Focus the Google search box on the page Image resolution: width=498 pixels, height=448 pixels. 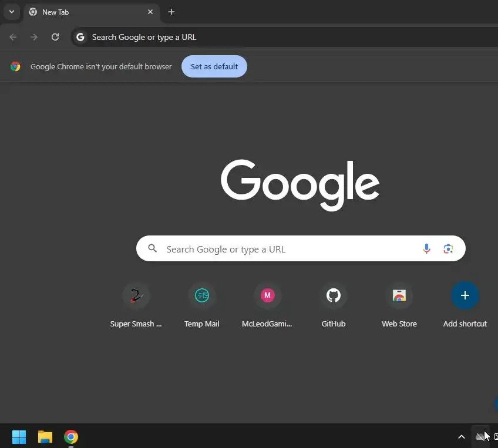pyautogui.click(x=301, y=248)
